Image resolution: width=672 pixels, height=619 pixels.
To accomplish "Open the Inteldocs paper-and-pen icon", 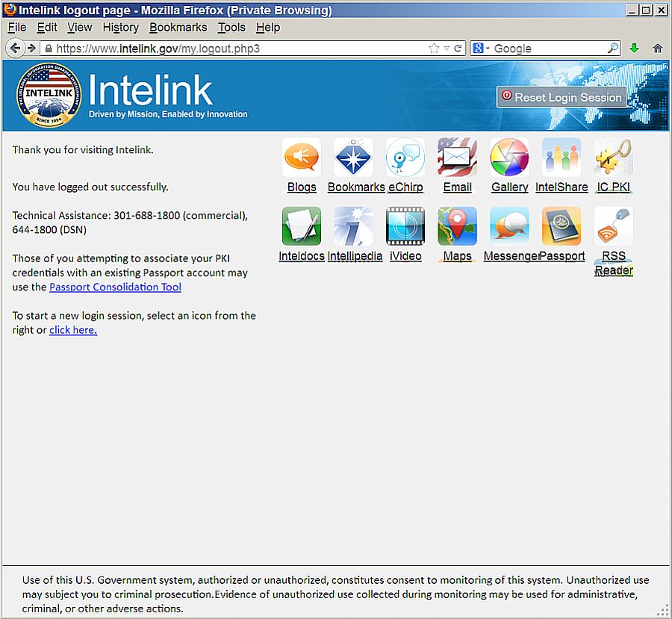I will tap(302, 226).
